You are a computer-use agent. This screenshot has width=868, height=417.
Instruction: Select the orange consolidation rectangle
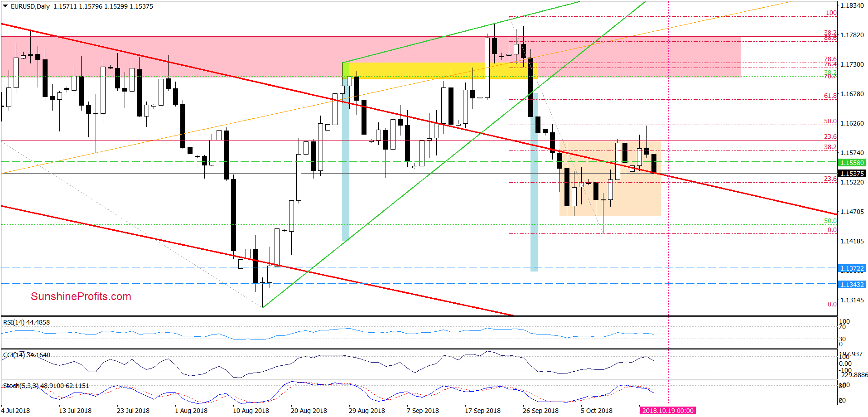tap(610, 179)
